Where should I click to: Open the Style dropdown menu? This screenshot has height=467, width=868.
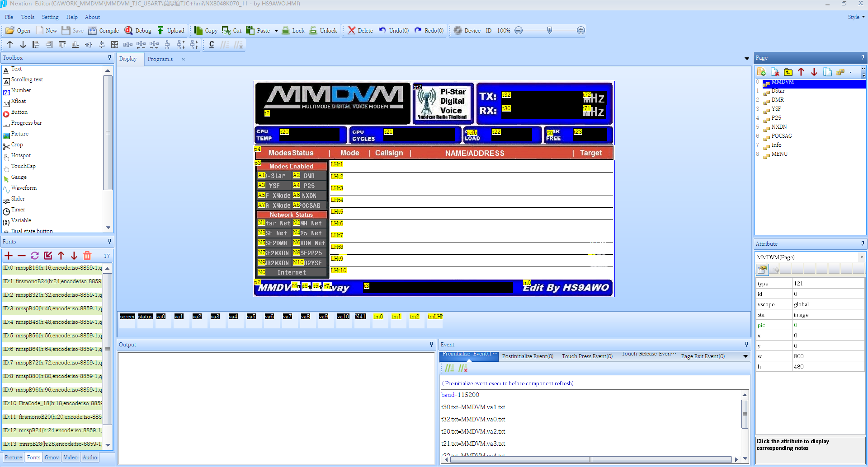tap(856, 17)
